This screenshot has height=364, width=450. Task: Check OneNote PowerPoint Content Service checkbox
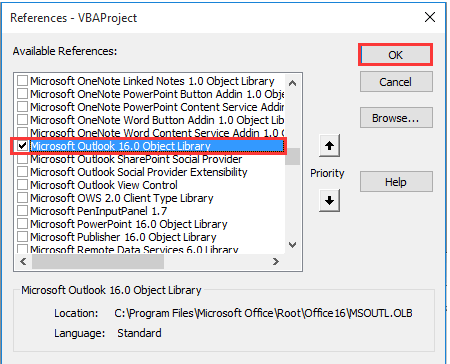(x=22, y=107)
